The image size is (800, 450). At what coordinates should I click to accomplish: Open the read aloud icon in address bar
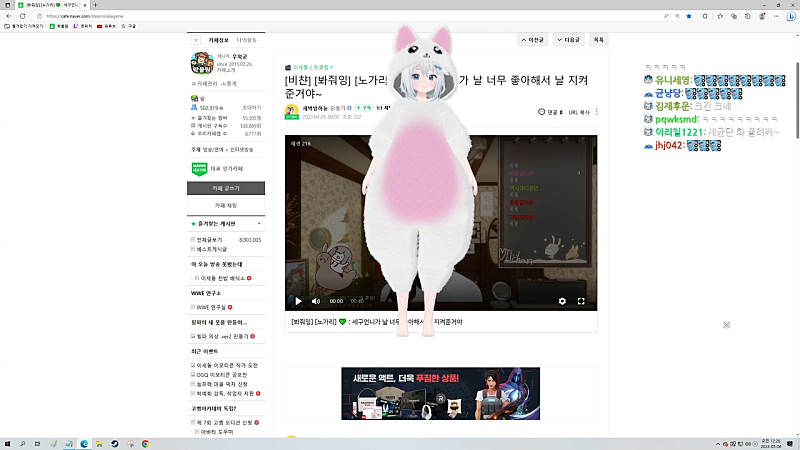(666, 16)
